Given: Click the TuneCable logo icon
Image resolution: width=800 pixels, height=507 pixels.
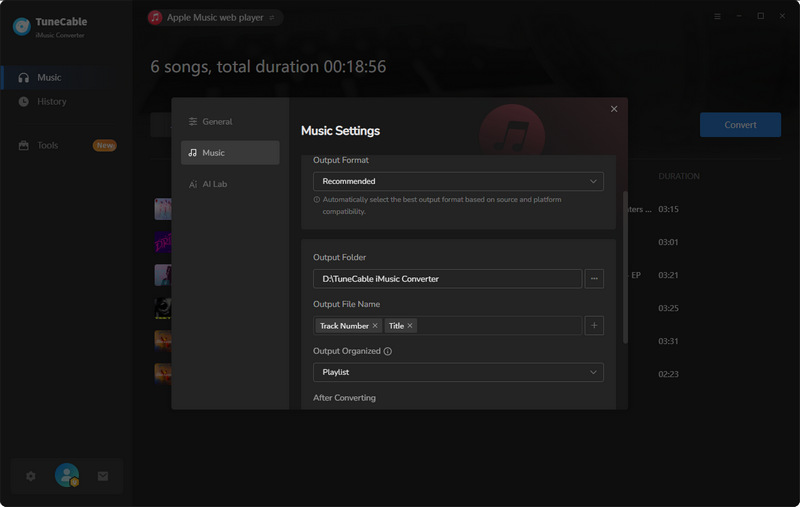Looking at the screenshot, I should pos(21,27).
